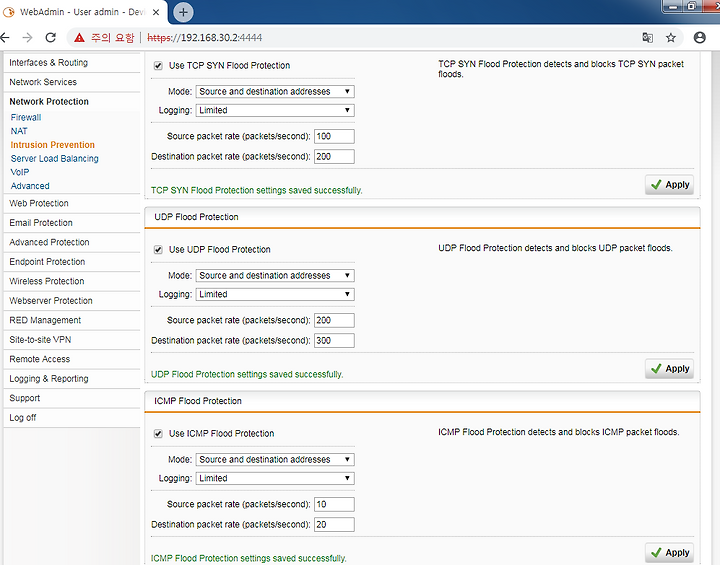Apply UDP Flood Protection settings
Screen dimensions: 720x565
(669, 369)
